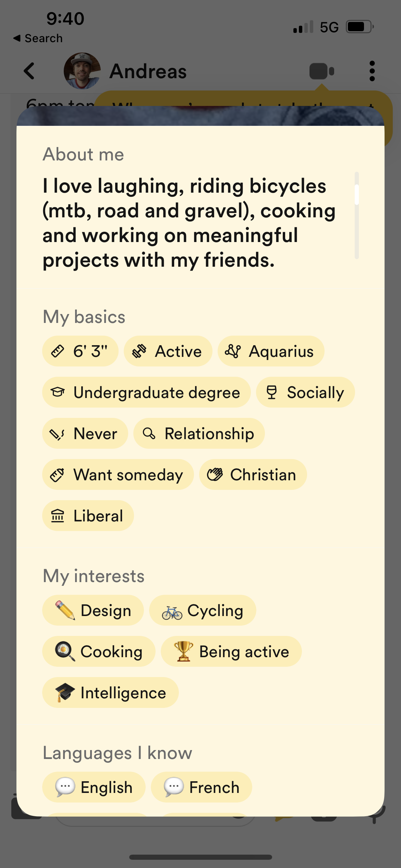
Task: Tap the French language chip
Action: [x=202, y=787]
